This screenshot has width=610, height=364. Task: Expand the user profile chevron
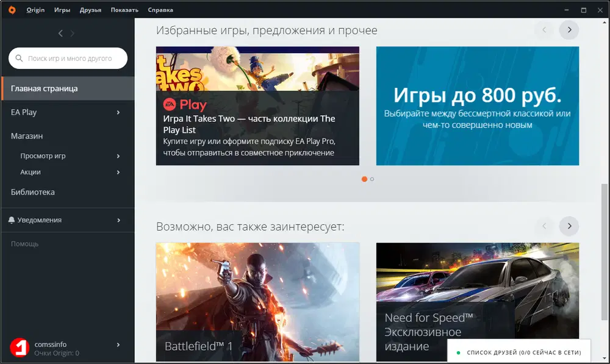[118, 344]
